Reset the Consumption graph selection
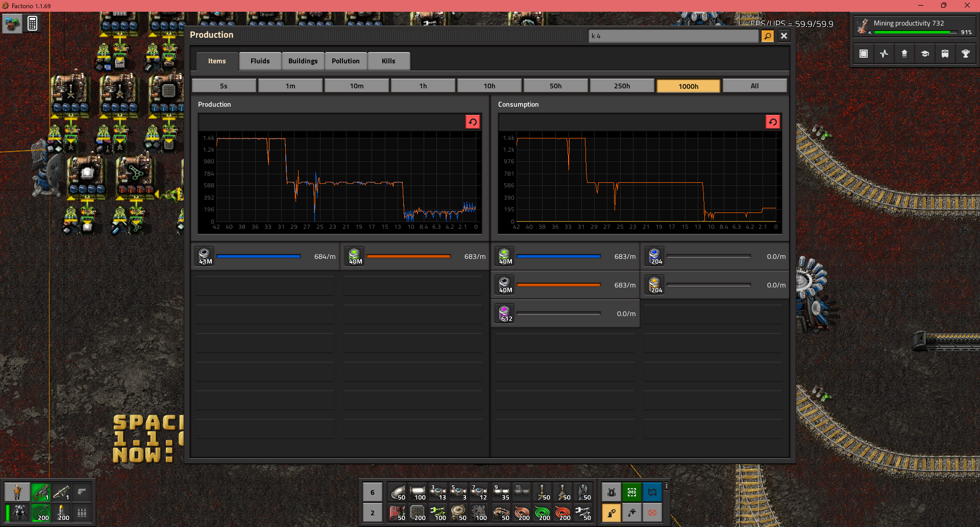The image size is (980, 527). coord(773,122)
